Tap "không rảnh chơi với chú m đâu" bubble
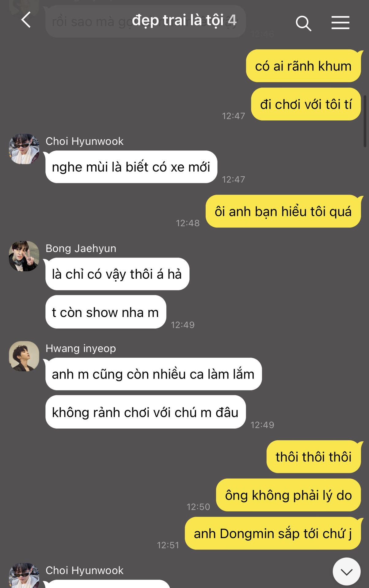Screen dimensions: 369x588 pos(146,412)
